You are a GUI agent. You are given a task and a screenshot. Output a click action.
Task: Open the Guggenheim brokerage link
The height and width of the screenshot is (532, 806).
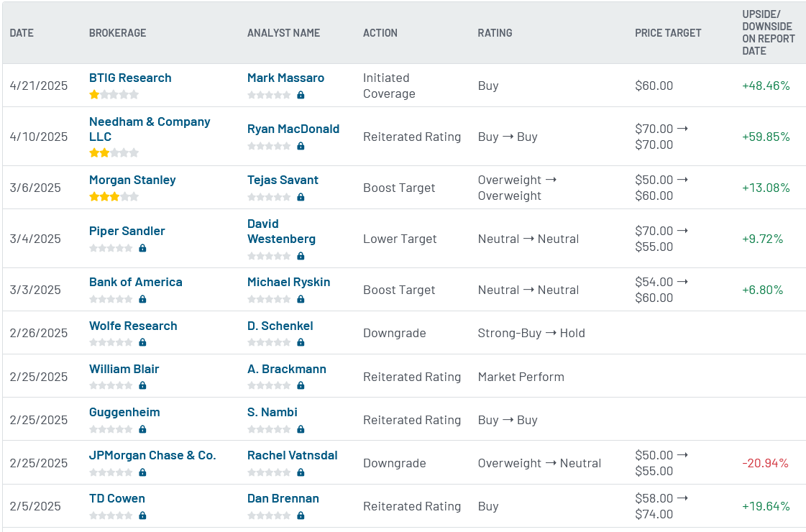coord(124,412)
